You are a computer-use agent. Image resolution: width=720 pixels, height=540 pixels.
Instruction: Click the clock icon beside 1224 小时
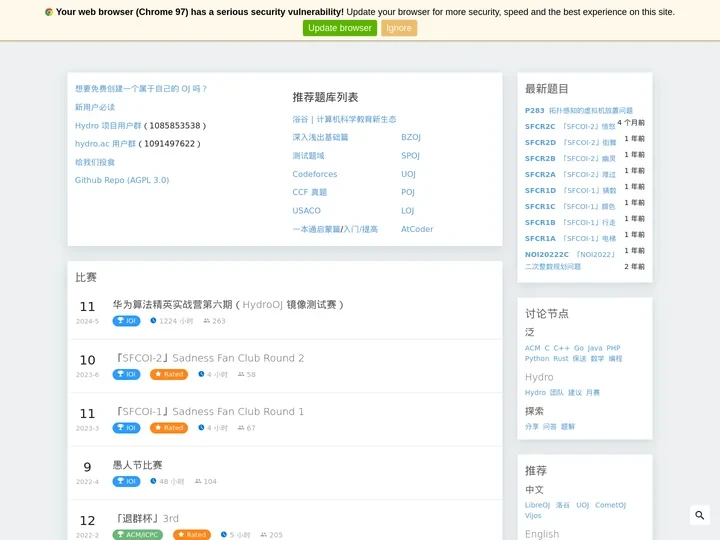point(154,321)
